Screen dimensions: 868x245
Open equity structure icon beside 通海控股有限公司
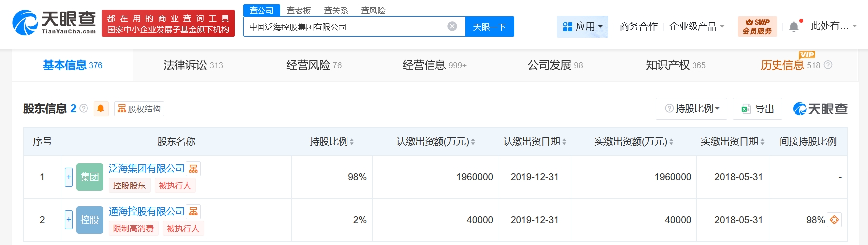[194, 212]
